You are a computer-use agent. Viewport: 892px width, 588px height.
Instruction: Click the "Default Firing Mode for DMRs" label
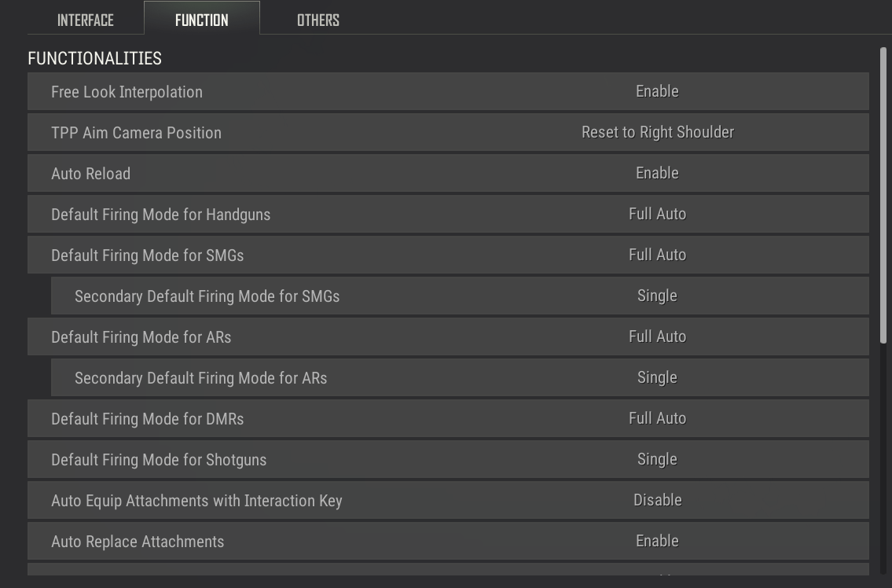[x=147, y=419]
